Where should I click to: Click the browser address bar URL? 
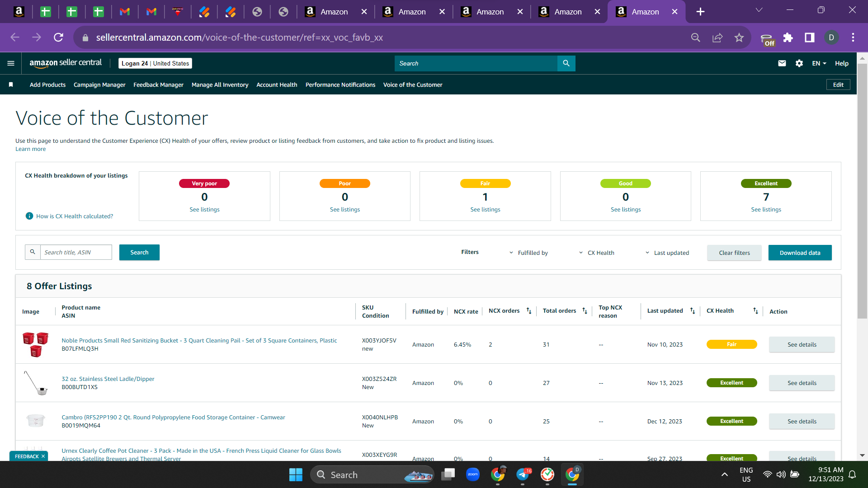click(239, 38)
